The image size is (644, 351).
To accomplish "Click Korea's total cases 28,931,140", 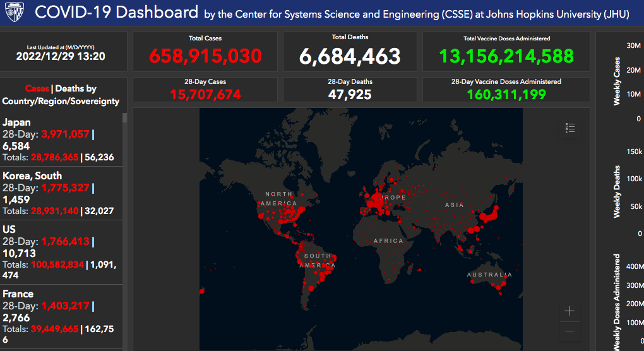I will (x=55, y=211).
